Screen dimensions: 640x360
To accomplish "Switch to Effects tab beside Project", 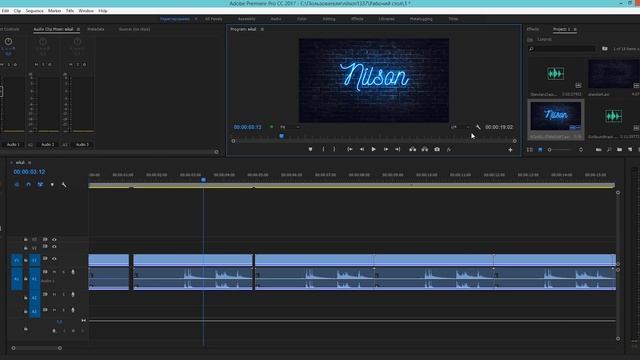I will coord(533,29).
